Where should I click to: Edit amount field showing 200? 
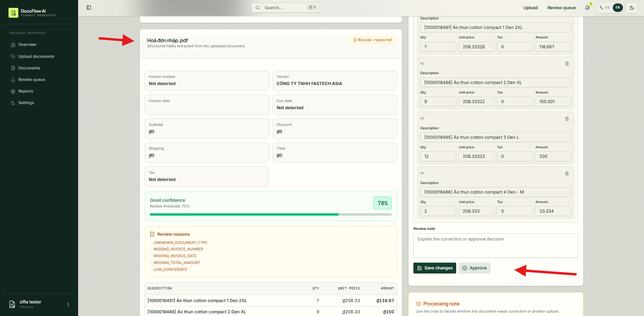point(553,156)
